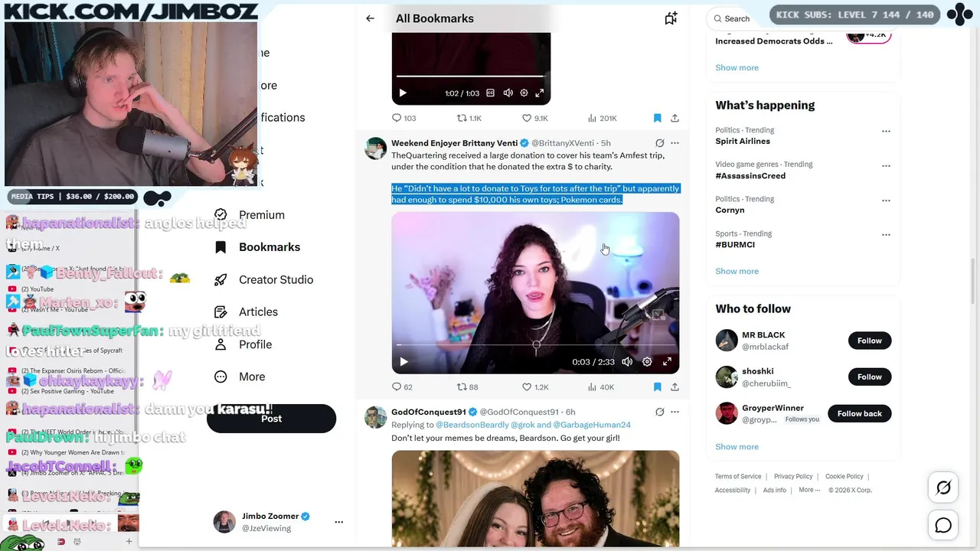Viewport: 980px width, 551px height.
Task: Like the post with 9.1K likes
Action: coord(534,118)
